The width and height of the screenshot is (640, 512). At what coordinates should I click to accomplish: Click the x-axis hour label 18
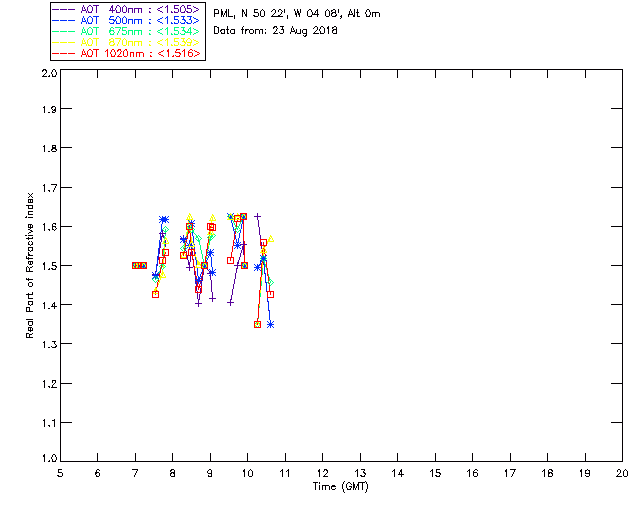tap(547, 473)
